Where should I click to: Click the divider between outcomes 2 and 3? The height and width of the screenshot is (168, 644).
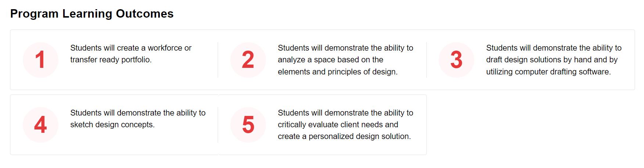coord(427,60)
